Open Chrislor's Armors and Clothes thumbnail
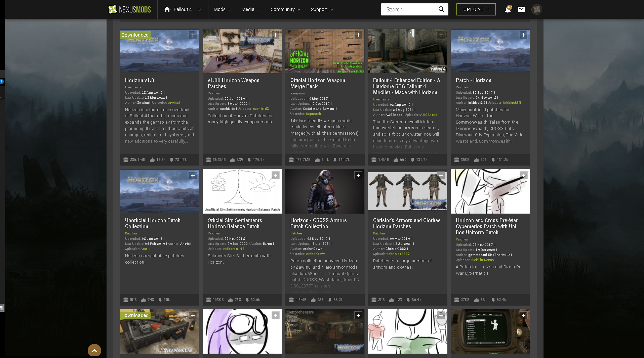Image resolution: width=644 pixels, height=358 pixels. click(407, 191)
